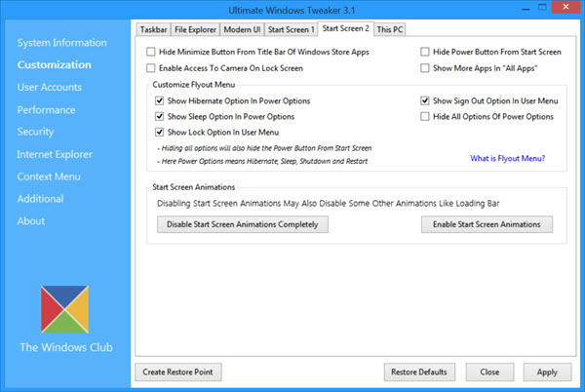Click Enable Start Screen Animations button
The height and width of the screenshot is (392, 585).
pos(487,224)
